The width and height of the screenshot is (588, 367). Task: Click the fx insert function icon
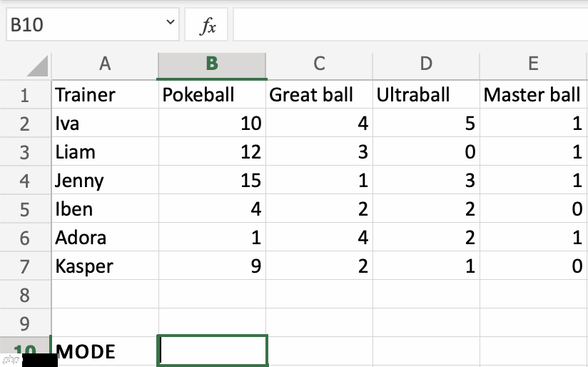208,25
